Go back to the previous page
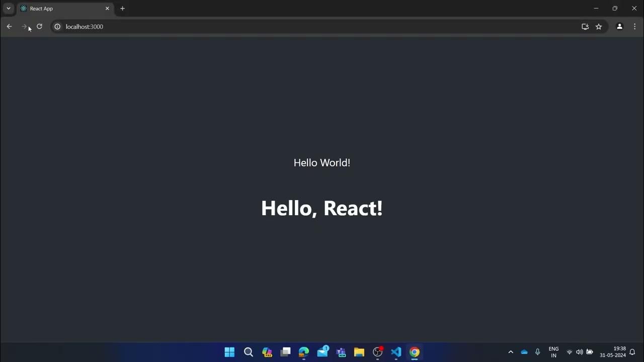Screen dimensions: 644x362 point(9,27)
